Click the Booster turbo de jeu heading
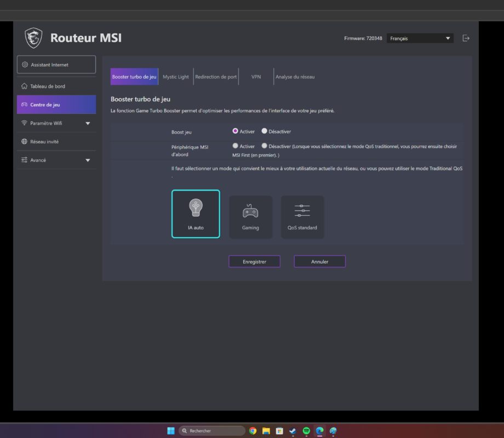 [140, 99]
